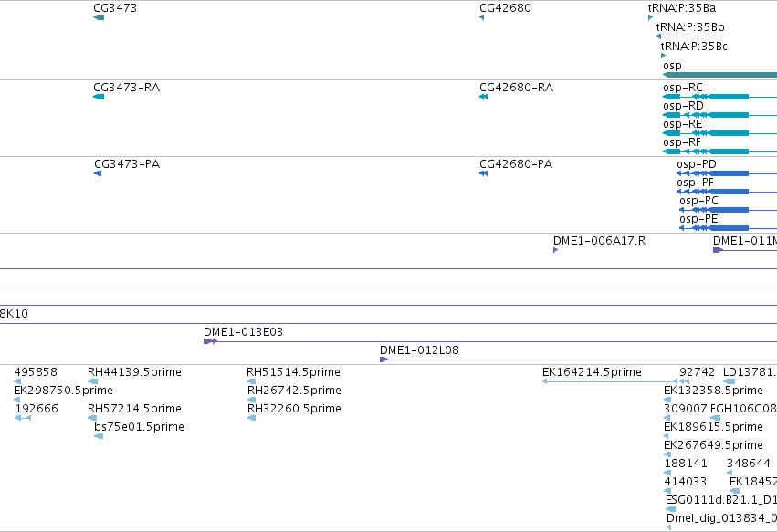Viewport: 777px width, 532px height.
Task: Click the 414033 EST label
Action: (x=686, y=482)
